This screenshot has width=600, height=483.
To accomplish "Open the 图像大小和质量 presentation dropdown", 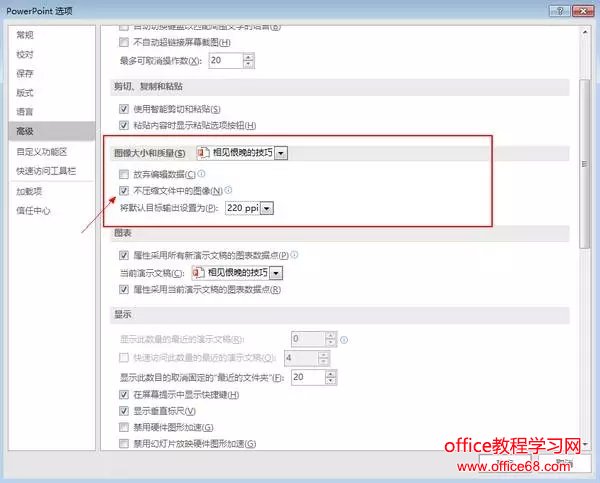I will 281,153.
